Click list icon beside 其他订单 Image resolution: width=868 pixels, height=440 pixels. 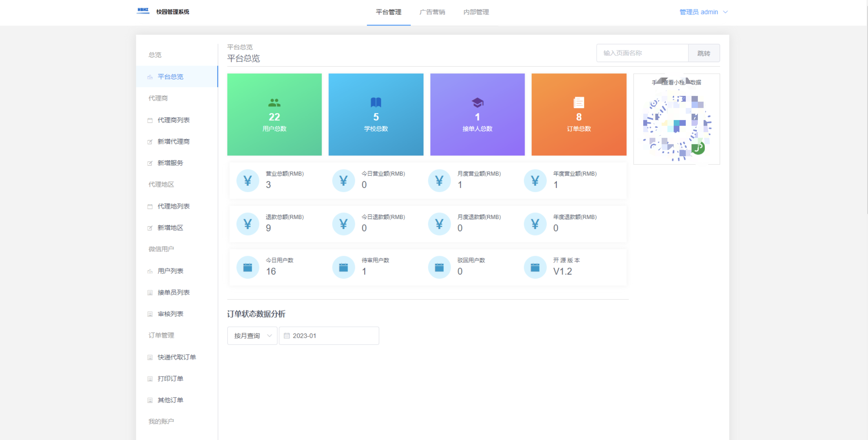(x=150, y=400)
